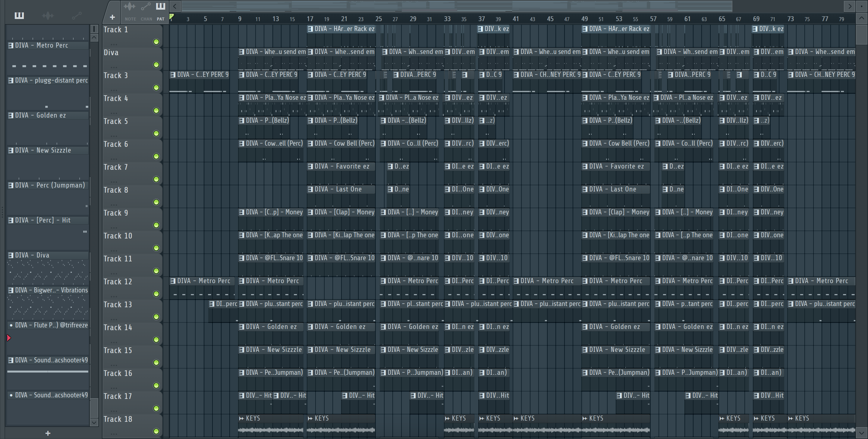Viewport: 868px width, 439px height.
Task: Toggle mute on Track 5
Action: click(156, 134)
